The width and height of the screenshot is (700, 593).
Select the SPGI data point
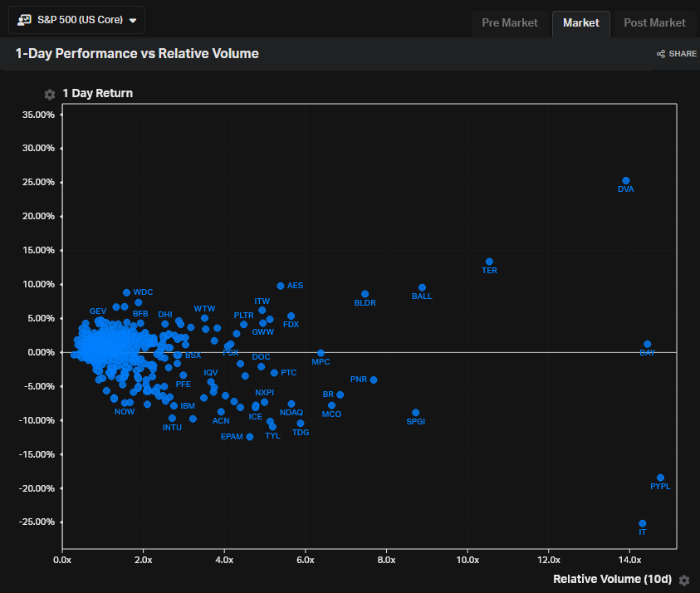click(x=416, y=413)
